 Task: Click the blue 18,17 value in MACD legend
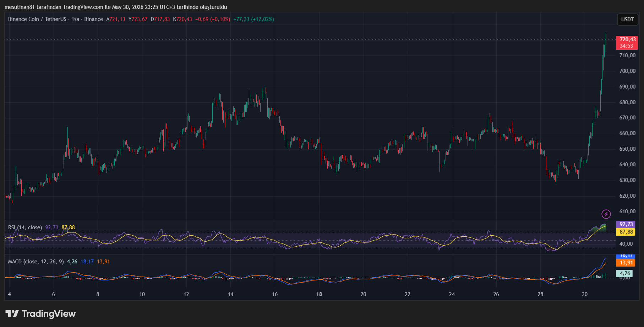tap(87, 262)
